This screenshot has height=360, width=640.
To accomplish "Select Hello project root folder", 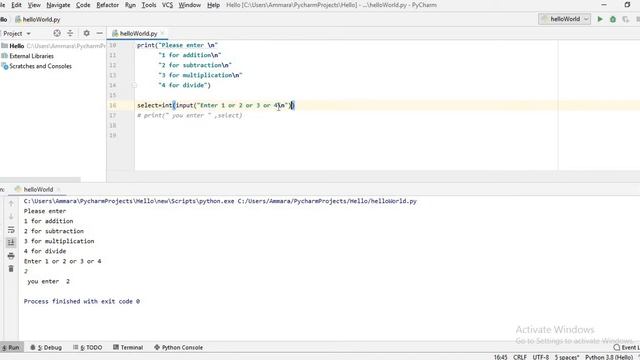I will tap(17, 46).
